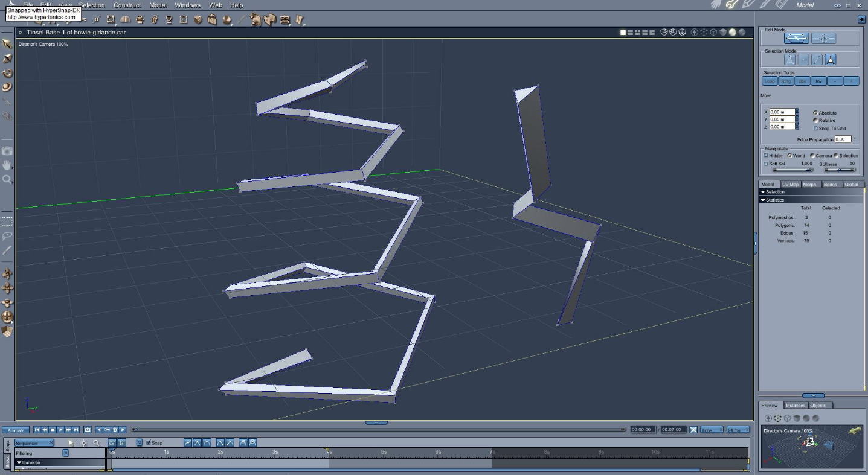
Task: Click the dome-shaped tool in top toolbar
Action: (x=126, y=20)
